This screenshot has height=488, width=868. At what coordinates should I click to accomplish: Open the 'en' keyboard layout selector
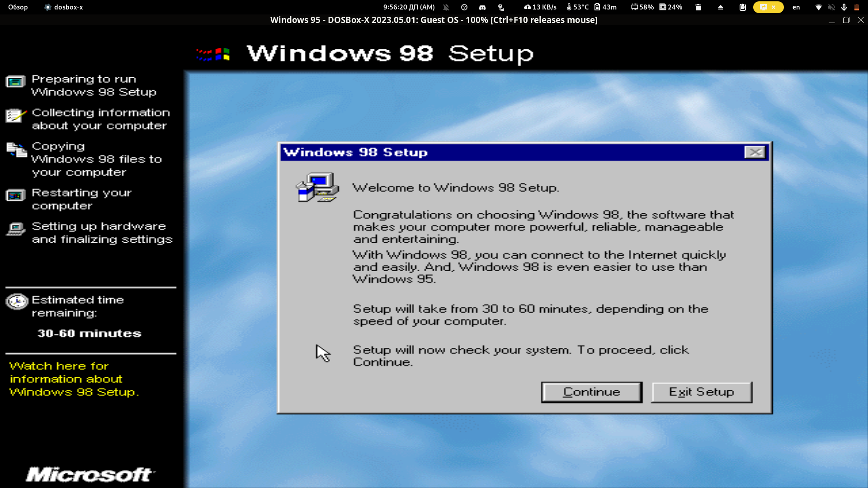tap(796, 7)
